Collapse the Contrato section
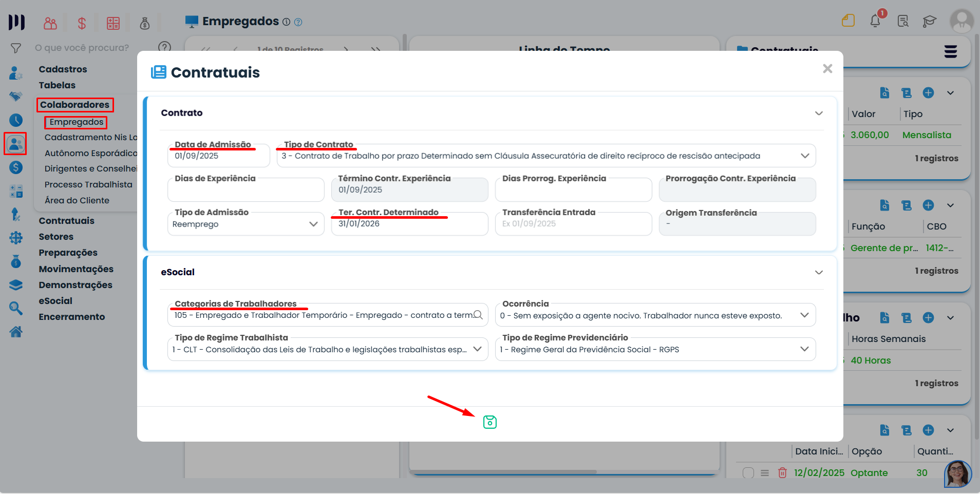Image resolution: width=980 pixels, height=494 pixels. click(819, 113)
